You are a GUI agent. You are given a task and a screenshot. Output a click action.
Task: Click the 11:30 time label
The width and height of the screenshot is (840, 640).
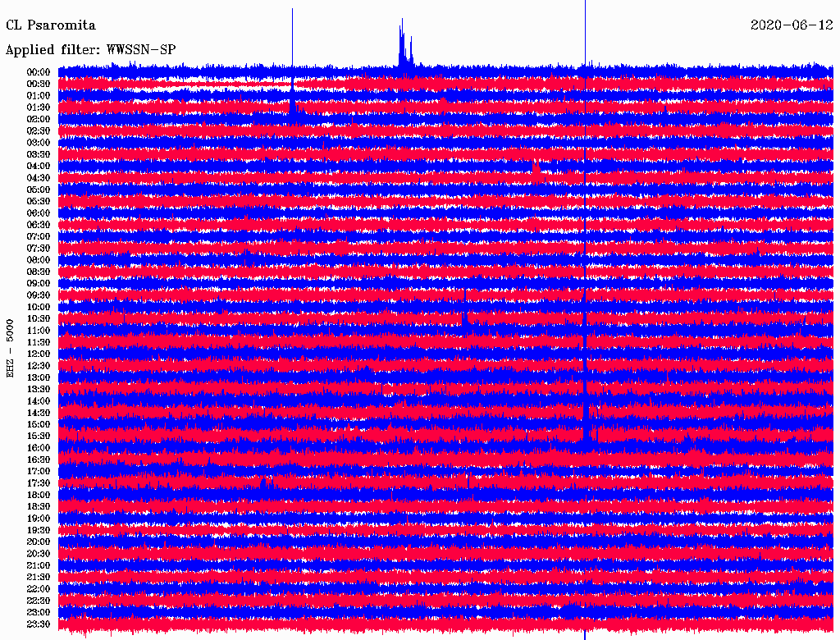pos(39,342)
